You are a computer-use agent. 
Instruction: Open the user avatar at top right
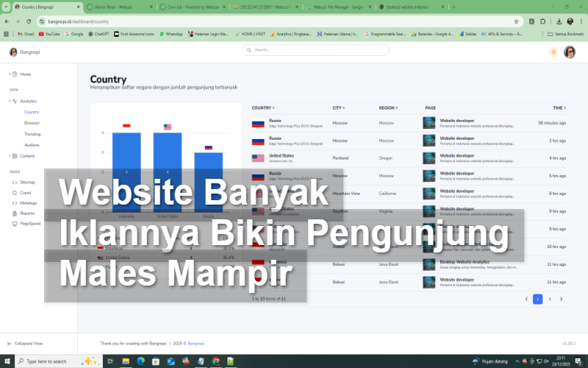click(569, 52)
